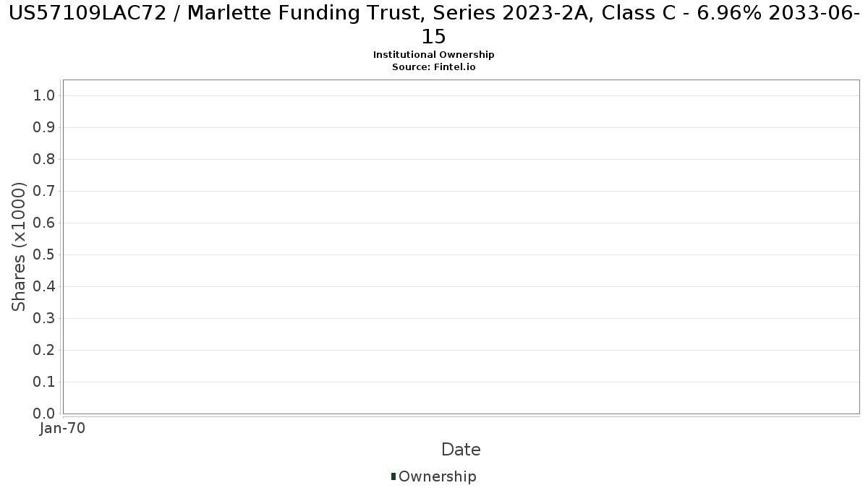Click the 1.0 y-axis tick label
868x488 pixels.
tap(45, 95)
